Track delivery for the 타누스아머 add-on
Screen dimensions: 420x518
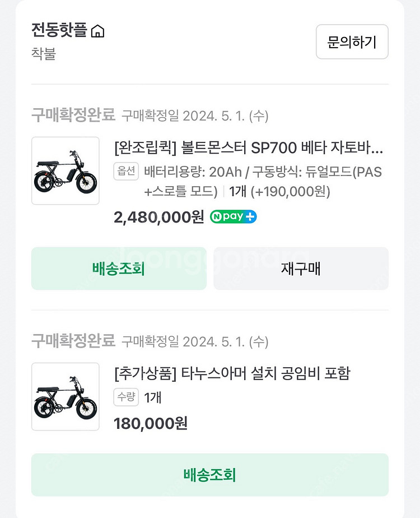pyautogui.click(x=209, y=475)
